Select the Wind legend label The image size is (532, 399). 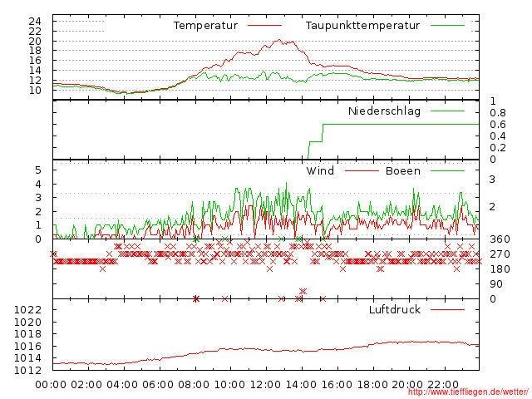click(320, 170)
